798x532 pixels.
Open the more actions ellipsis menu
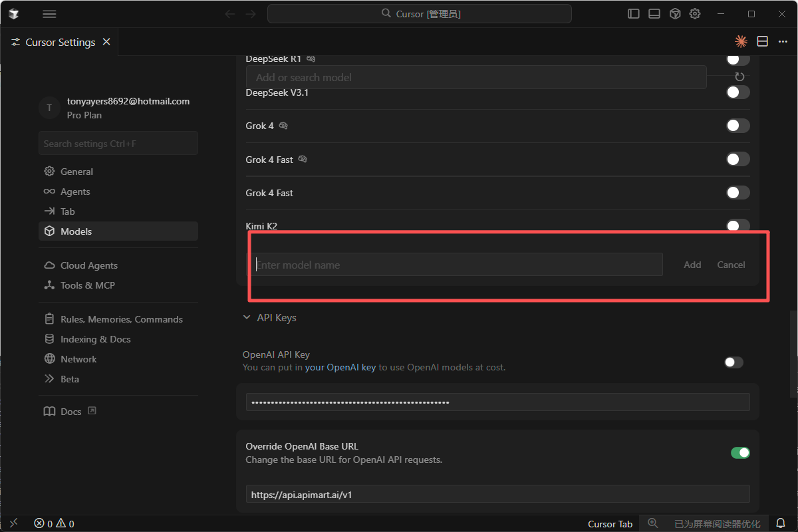coord(783,41)
